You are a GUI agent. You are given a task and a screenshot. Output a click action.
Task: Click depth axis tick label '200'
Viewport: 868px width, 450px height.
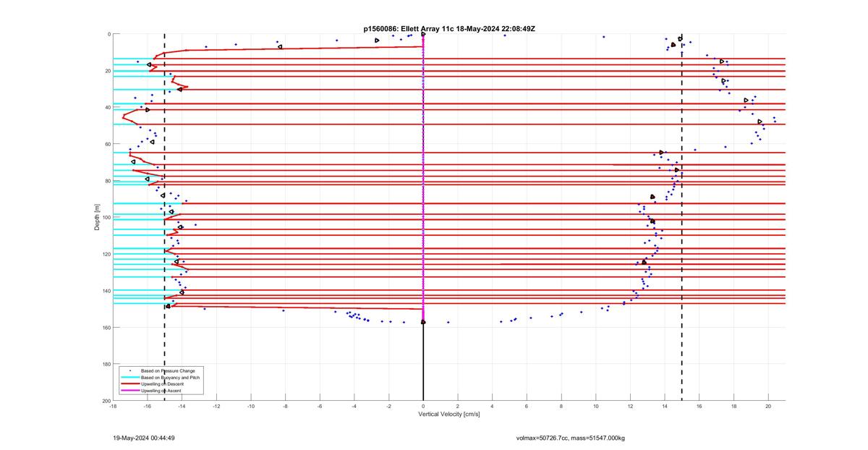[106, 401]
